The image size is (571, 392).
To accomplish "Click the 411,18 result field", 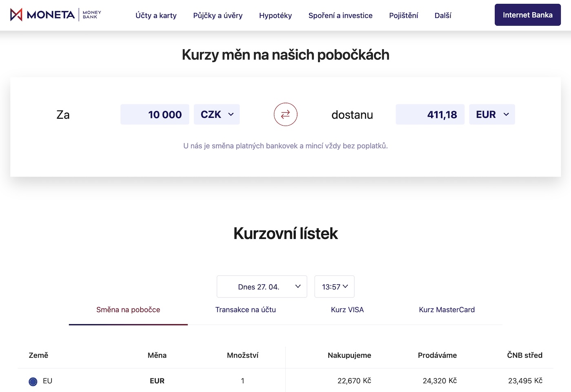I will click(x=430, y=114).
